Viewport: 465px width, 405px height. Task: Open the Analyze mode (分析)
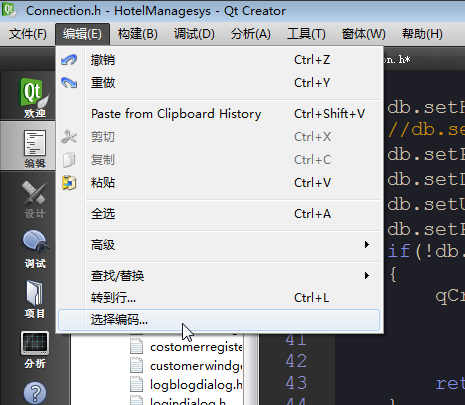pos(34,350)
